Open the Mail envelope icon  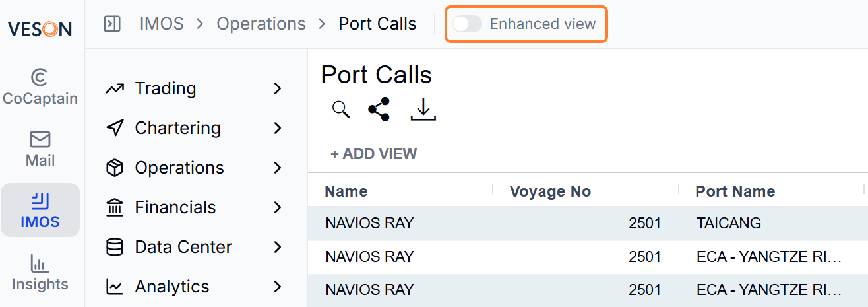point(40,139)
